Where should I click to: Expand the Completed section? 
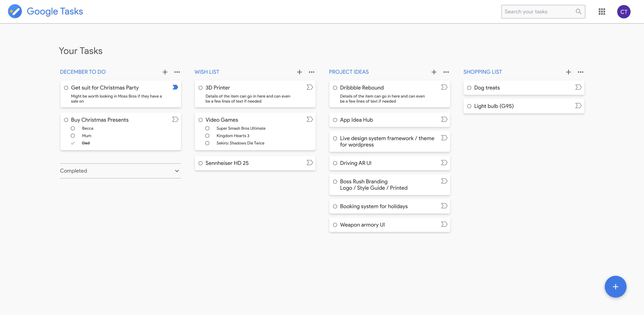pyautogui.click(x=177, y=171)
